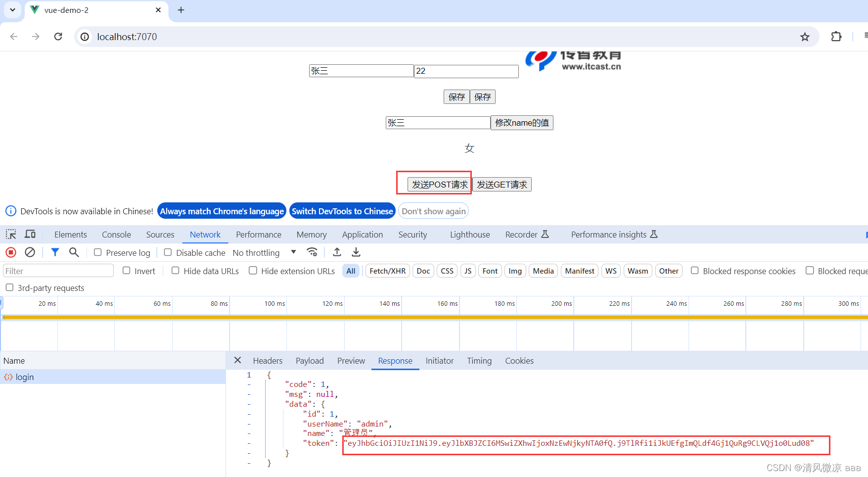868x477 pixels.
Task: Check Hide extension URLs
Action: (253, 271)
